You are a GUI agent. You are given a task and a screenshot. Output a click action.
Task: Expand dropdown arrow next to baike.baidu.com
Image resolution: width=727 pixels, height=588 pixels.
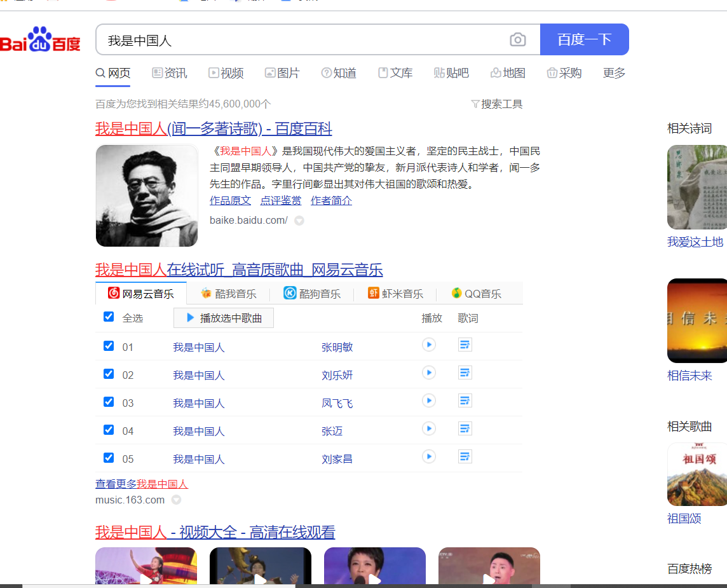[299, 221]
